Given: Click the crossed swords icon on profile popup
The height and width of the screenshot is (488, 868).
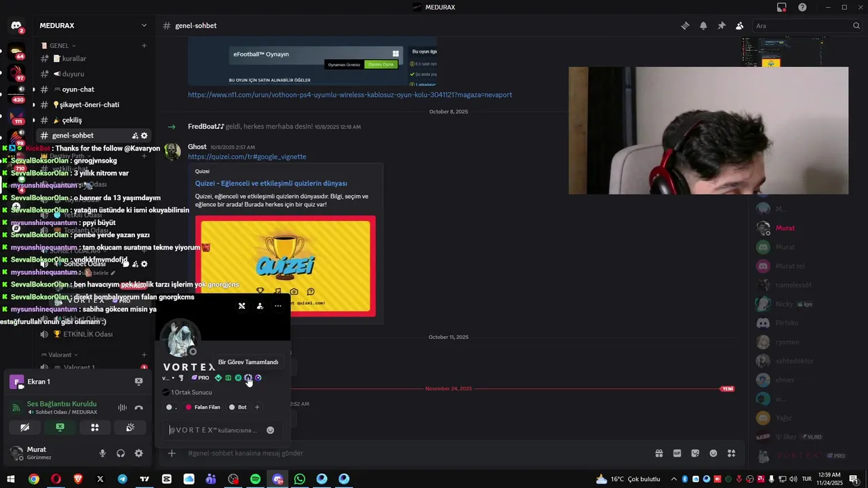Looking at the screenshot, I should [241, 306].
